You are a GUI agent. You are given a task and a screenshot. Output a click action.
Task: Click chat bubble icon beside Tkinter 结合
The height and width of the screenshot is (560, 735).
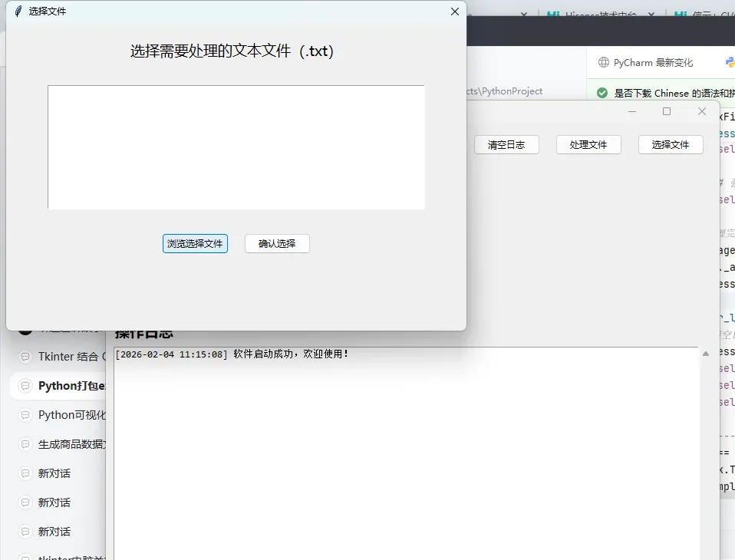(x=25, y=357)
